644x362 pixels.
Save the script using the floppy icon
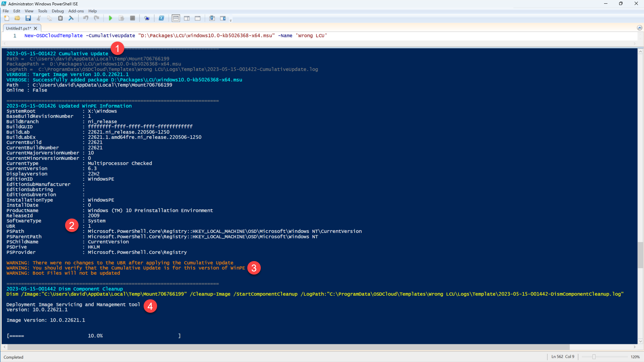click(x=28, y=18)
